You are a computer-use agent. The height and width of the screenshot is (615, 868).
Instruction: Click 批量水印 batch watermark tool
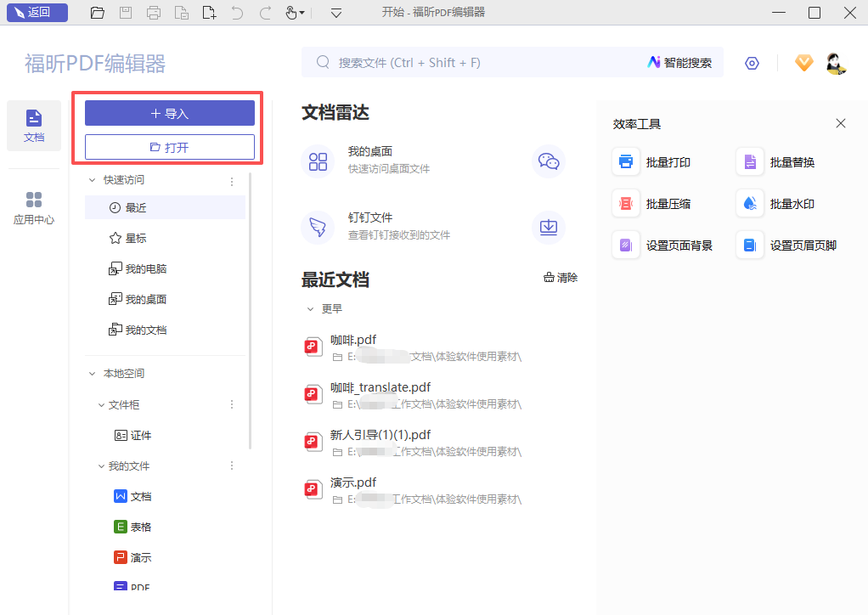pos(775,204)
